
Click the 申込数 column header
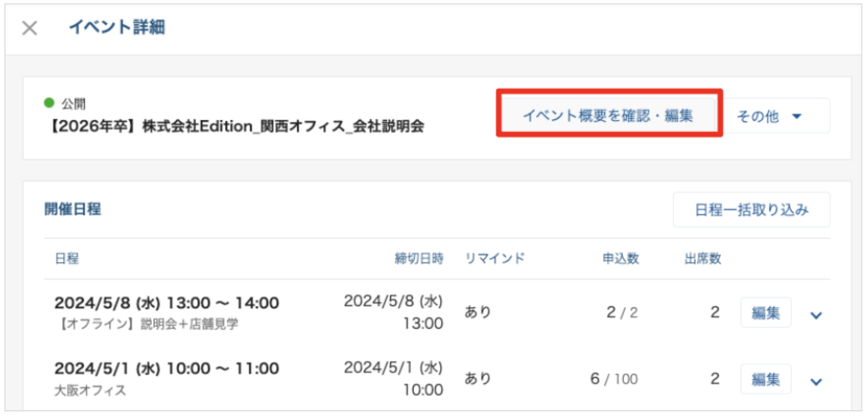point(620,259)
